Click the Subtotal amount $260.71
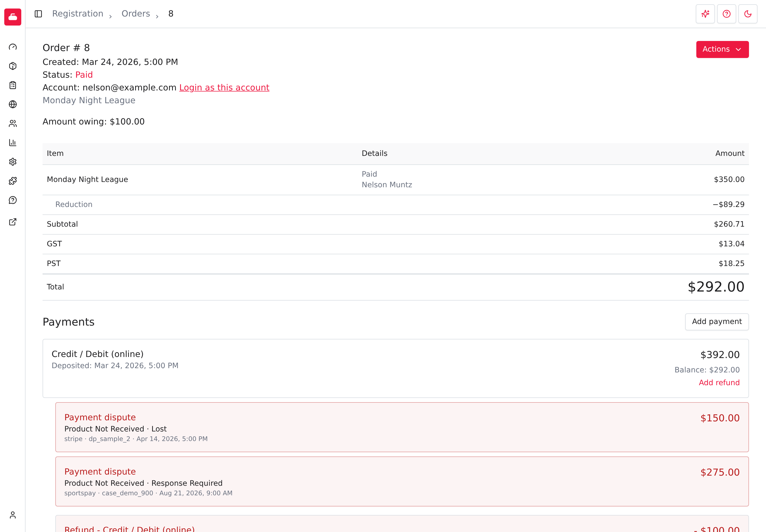 (729, 224)
